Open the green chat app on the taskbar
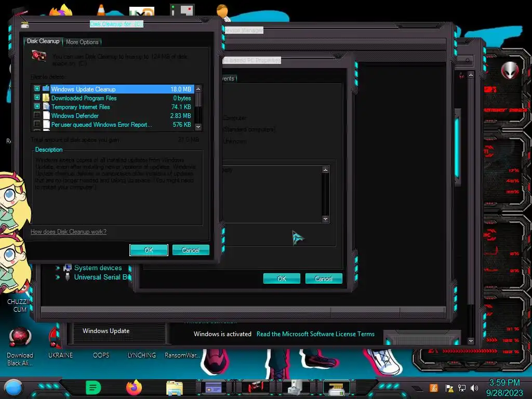532x399 pixels. (x=94, y=388)
